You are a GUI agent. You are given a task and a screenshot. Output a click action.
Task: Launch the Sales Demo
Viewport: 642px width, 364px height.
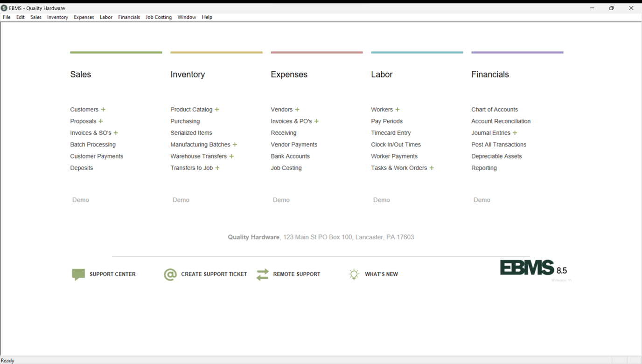tap(80, 199)
